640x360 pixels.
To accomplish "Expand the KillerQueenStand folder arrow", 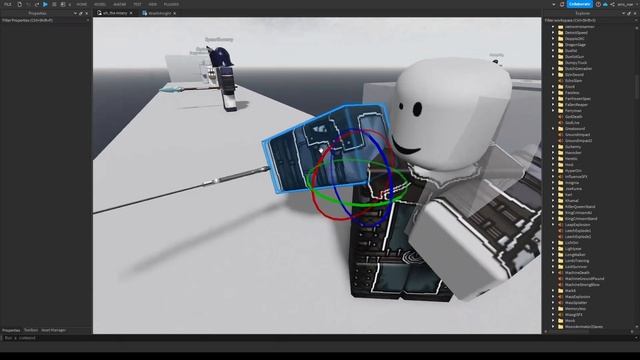I will (553, 207).
